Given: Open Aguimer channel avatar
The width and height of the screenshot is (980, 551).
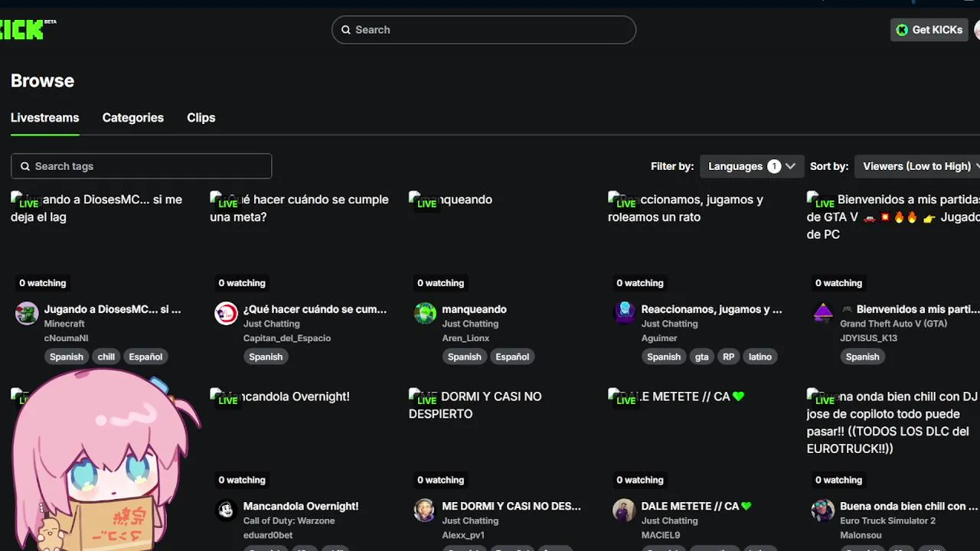Looking at the screenshot, I should (625, 312).
